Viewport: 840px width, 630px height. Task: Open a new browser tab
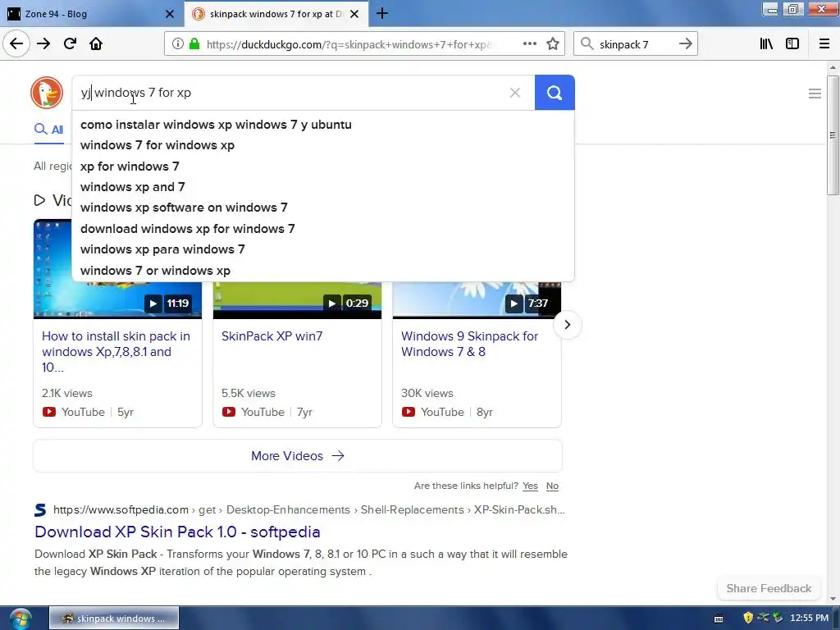click(382, 13)
